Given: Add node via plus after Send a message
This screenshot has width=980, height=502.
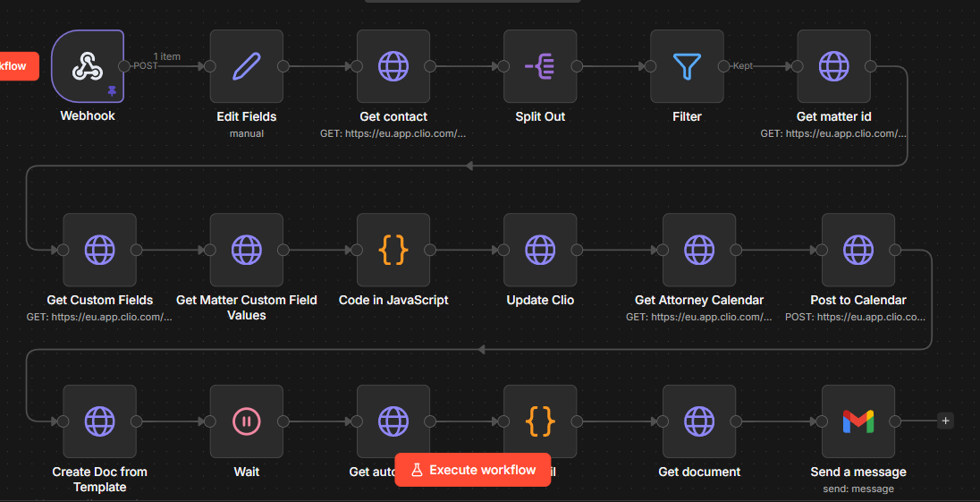Looking at the screenshot, I should (946, 421).
